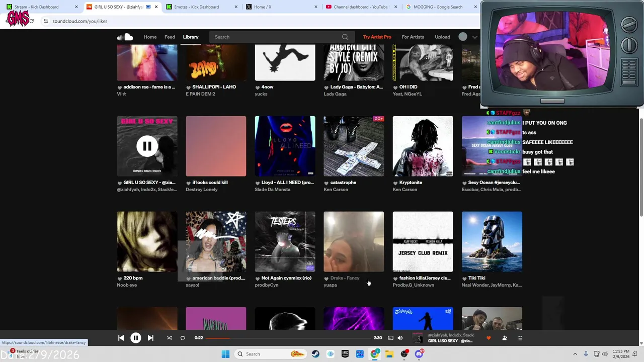Switch to YouTube Channel dashboard tab
Viewport: 644px width, 362px height.
point(361,7)
